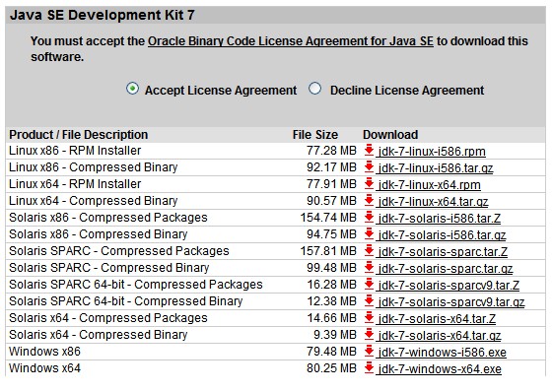This screenshot has width=552, height=392.
Task: Download jdk-7-windows-x64.exe installer link
Action: [x=439, y=368]
